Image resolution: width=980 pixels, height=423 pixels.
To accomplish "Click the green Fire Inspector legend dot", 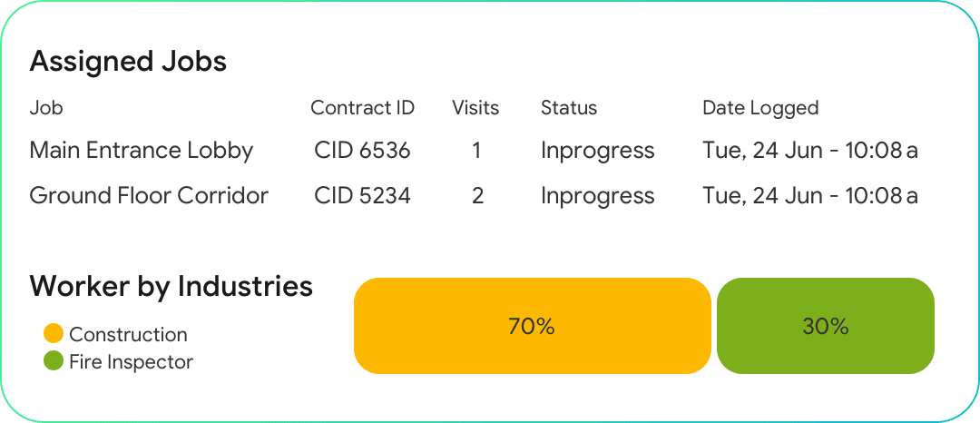I will pos(54,361).
